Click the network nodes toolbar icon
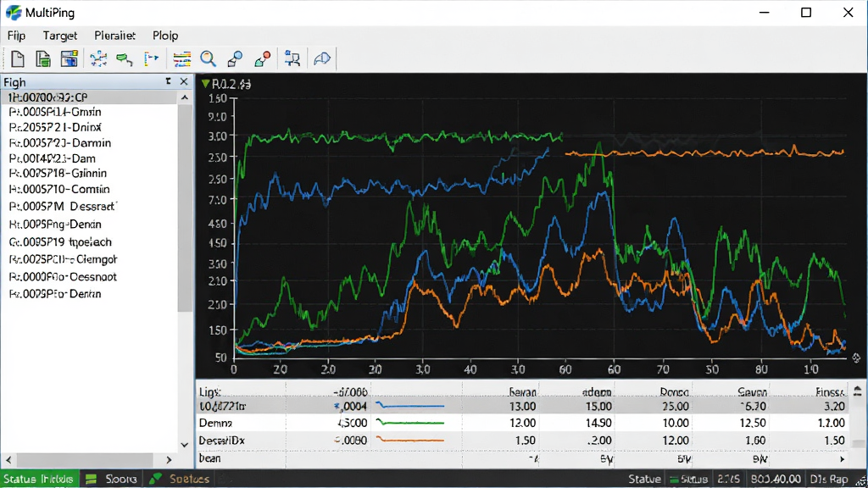Viewport: 868px width, 488px height. (98, 58)
